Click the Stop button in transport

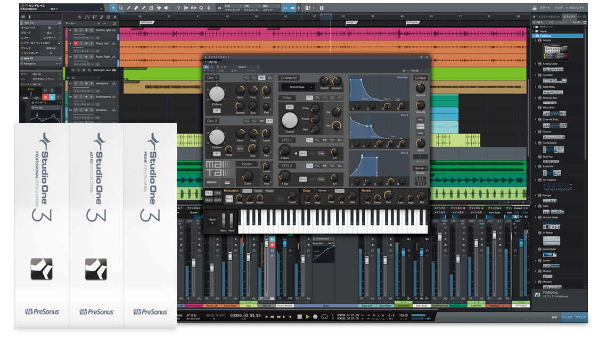(299, 317)
